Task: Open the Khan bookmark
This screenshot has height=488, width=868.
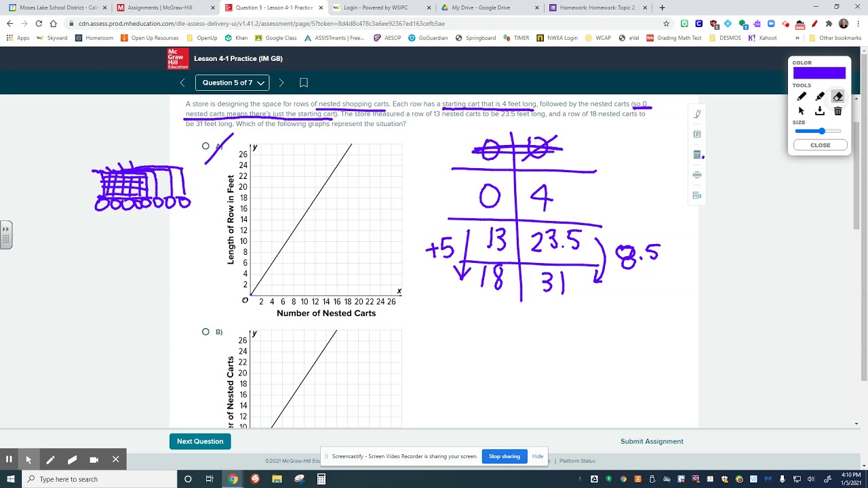Action: [x=236, y=38]
